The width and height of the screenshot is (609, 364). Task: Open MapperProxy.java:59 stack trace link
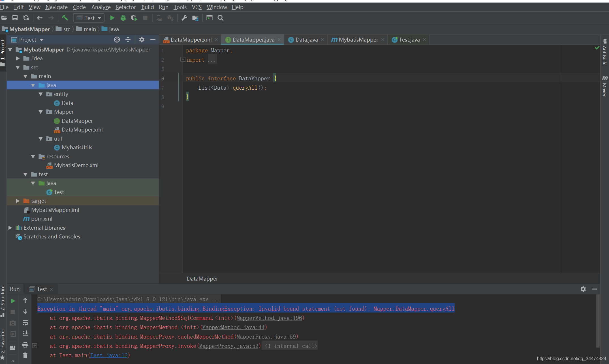click(266, 337)
